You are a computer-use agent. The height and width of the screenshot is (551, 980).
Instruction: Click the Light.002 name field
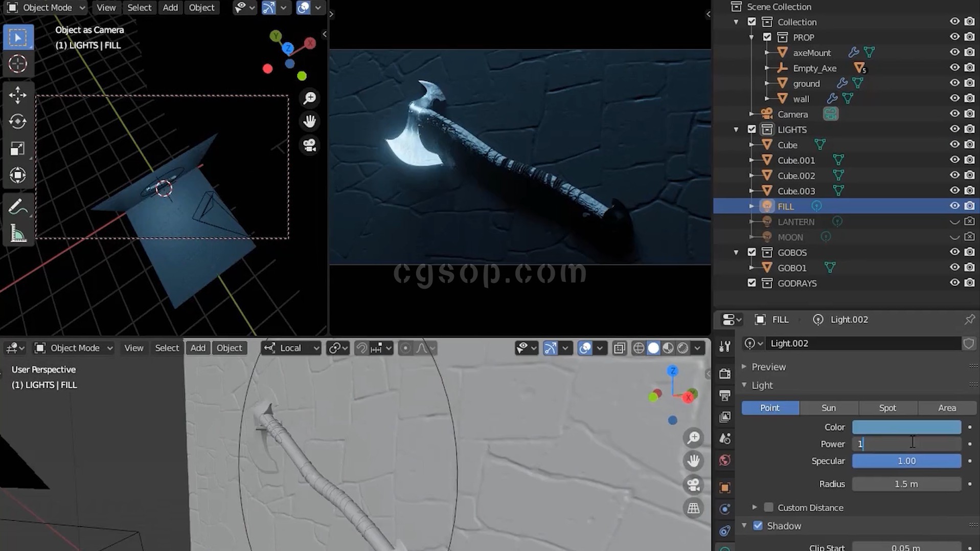point(863,344)
